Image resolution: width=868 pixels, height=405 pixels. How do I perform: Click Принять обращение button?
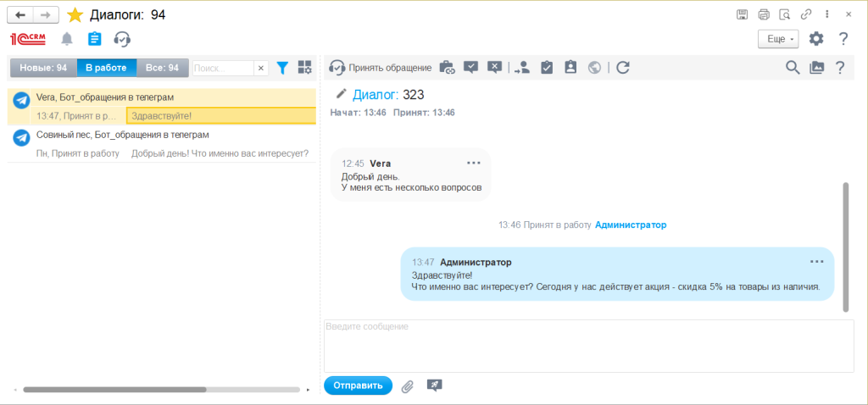[381, 68]
